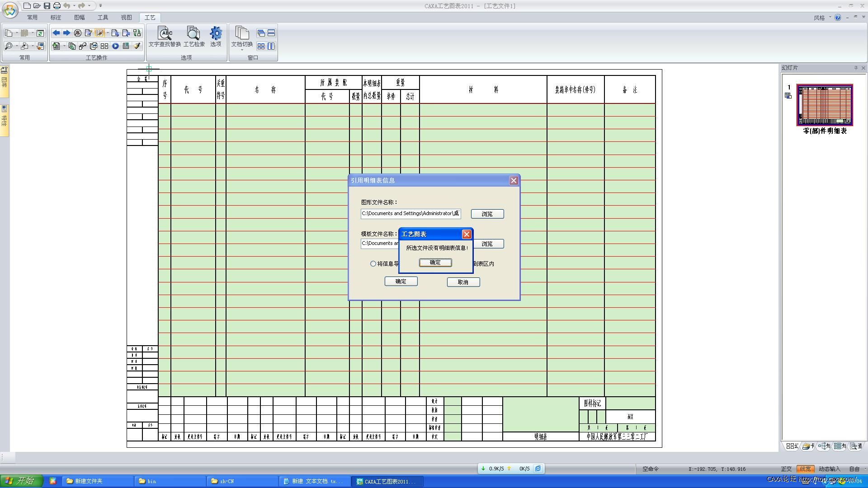This screenshot has width=868, height=488.
Task: Click the blue left arrow previous icon
Action: pos(56,33)
